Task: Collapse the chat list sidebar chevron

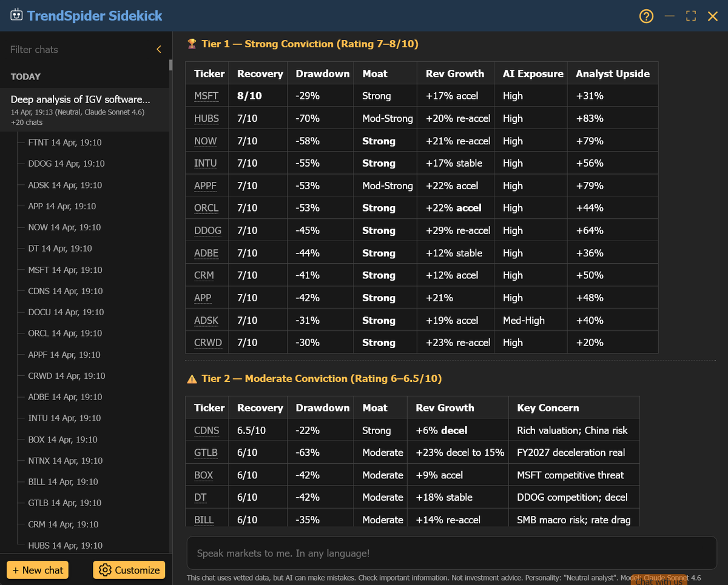Action: tap(159, 50)
